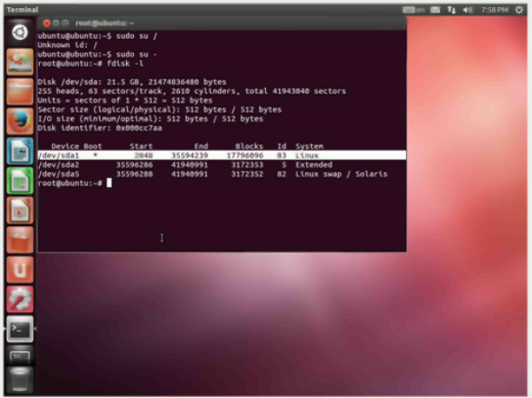Open the power/session menu in top panel
The height and width of the screenshot is (398, 532).
pyautogui.click(x=520, y=8)
